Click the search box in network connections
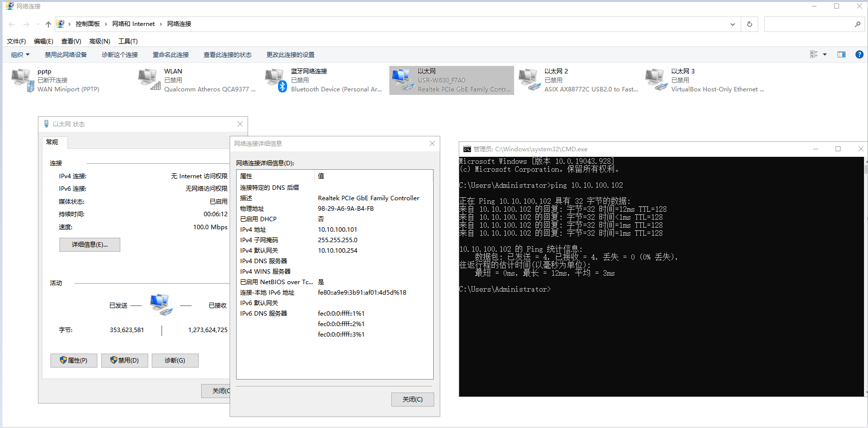This screenshot has width=868, height=428. coord(809,24)
